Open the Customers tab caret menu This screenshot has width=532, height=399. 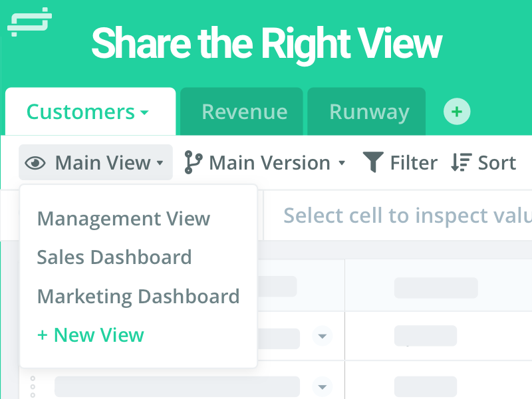(x=144, y=113)
